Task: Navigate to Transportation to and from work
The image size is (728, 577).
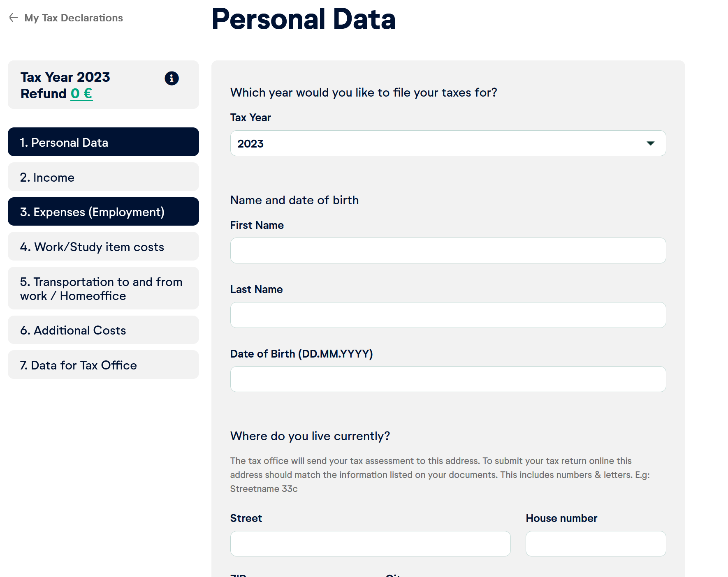Action: [103, 288]
